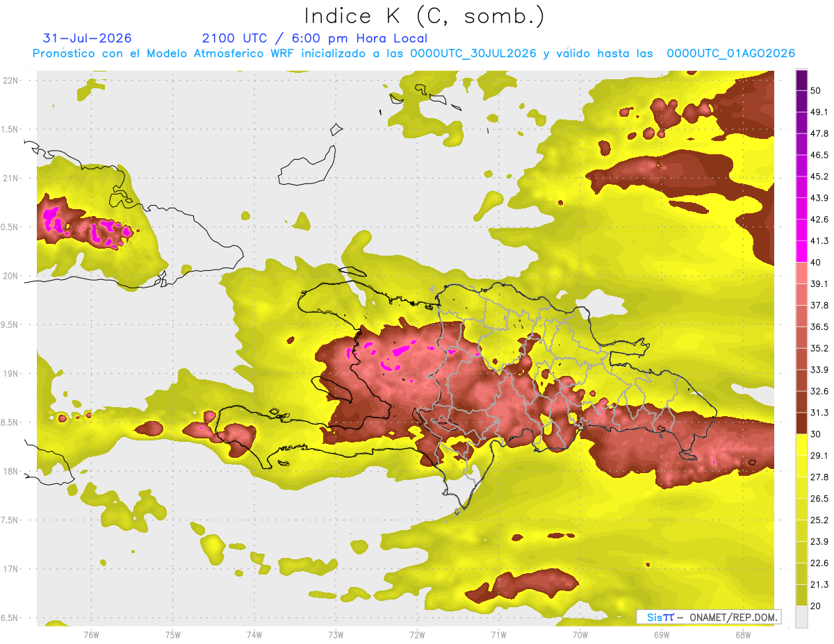This screenshot has height=644, width=834.
Task: Click the "2100 UTC / 6:00 pm Hora Local" time label
Action: (x=314, y=38)
